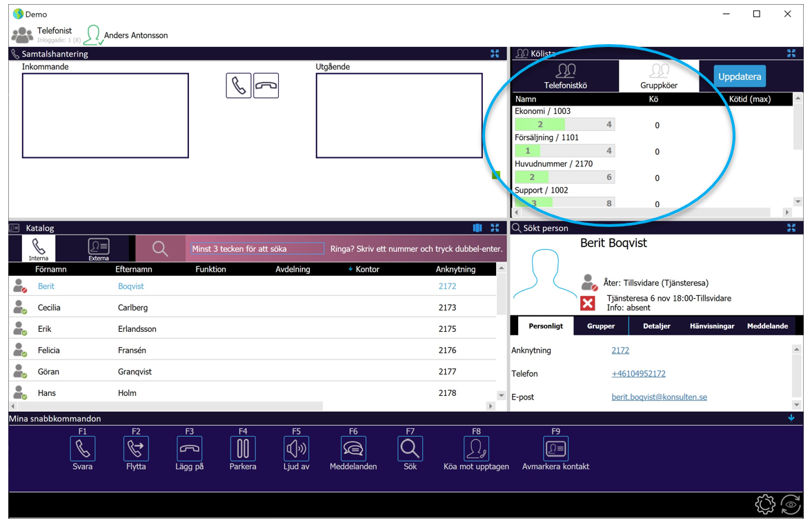Collapse the Mina snabbkommandon panel arrow

pyautogui.click(x=791, y=418)
